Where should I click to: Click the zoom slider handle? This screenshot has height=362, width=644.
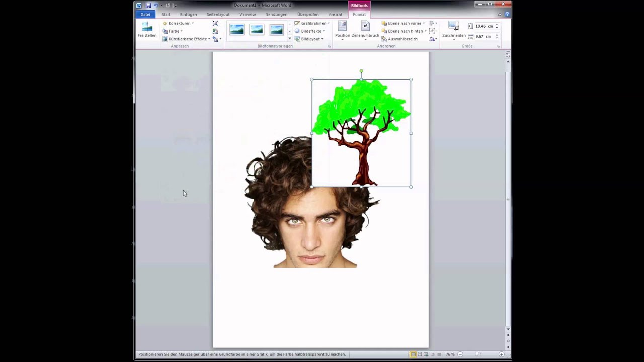477,354
